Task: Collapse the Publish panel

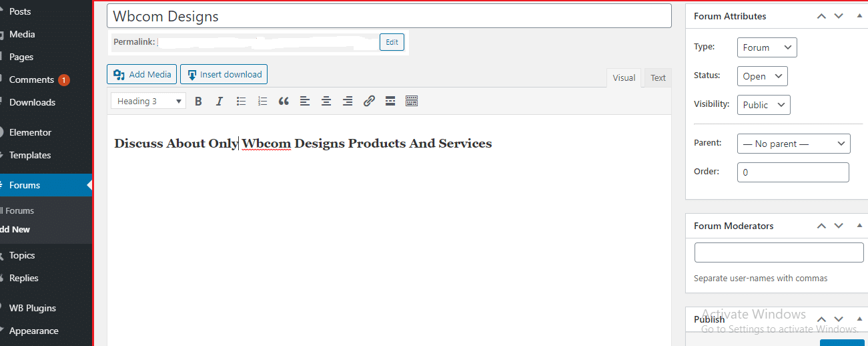Action: (860, 319)
